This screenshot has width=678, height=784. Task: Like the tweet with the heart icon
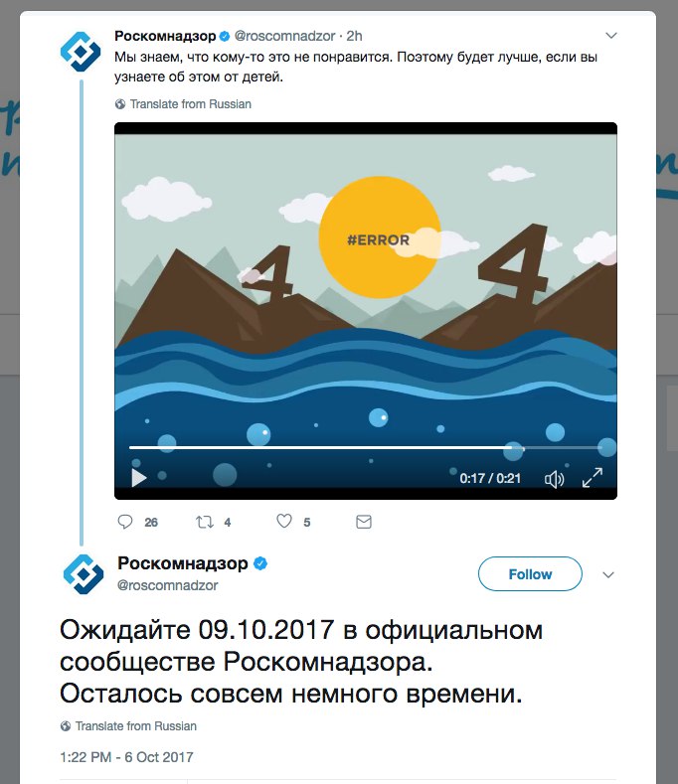(284, 521)
